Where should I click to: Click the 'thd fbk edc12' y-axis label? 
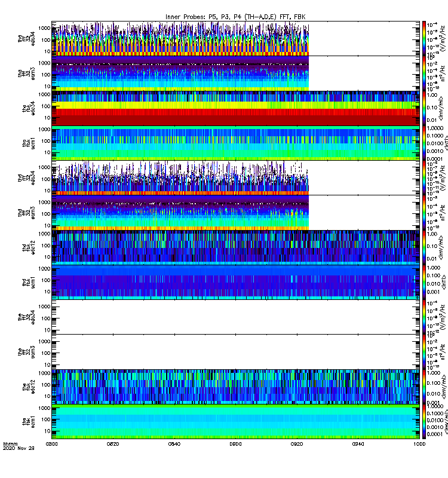tap(29, 247)
